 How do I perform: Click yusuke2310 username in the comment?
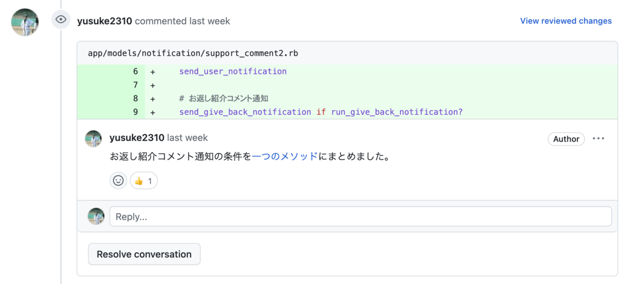click(x=137, y=138)
